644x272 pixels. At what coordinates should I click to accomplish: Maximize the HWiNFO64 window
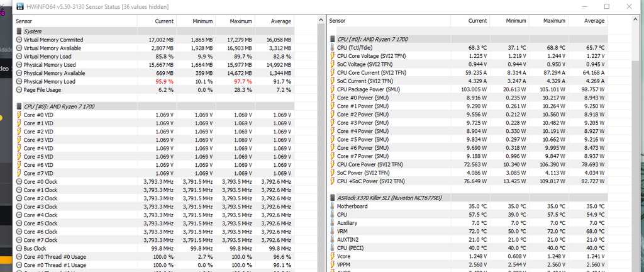607,6
